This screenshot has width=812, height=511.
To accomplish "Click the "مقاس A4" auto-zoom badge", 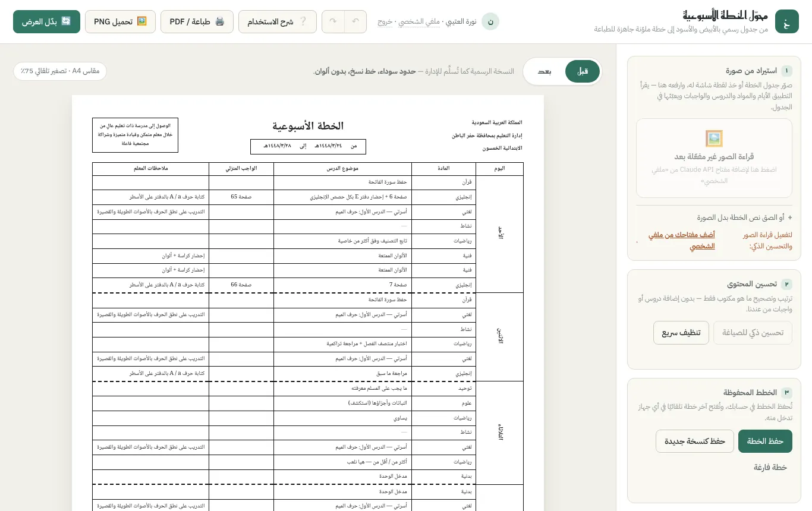I will (x=60, y=71).
